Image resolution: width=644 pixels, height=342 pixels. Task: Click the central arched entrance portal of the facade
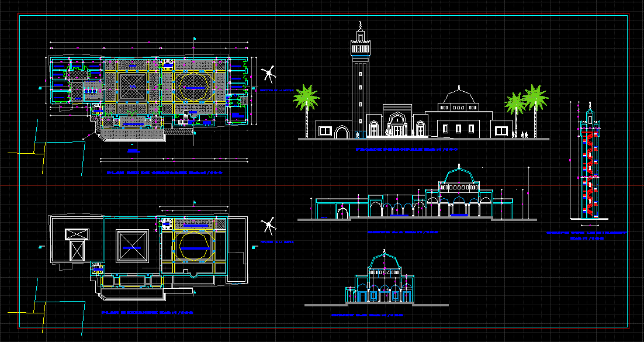397,124
